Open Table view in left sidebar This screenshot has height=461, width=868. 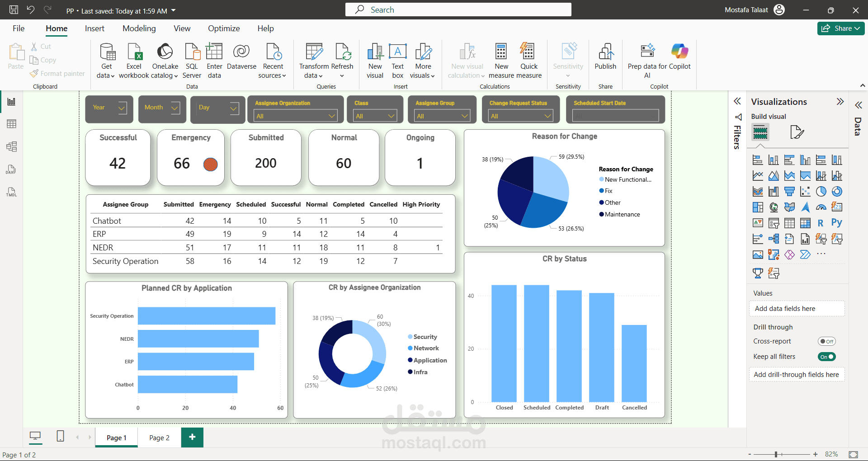pyautogui.click(x=12, y=124)
